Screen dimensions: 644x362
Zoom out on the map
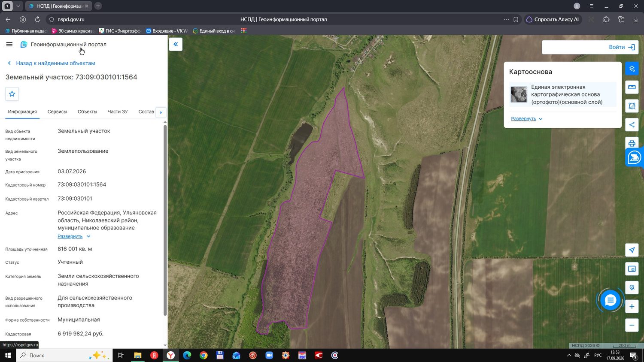click(632, 325)
